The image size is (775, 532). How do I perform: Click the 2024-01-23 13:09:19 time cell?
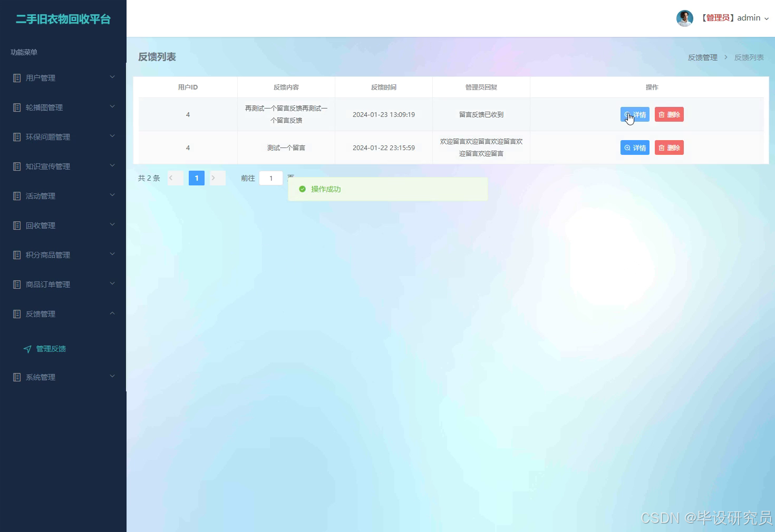pos(384,114)
